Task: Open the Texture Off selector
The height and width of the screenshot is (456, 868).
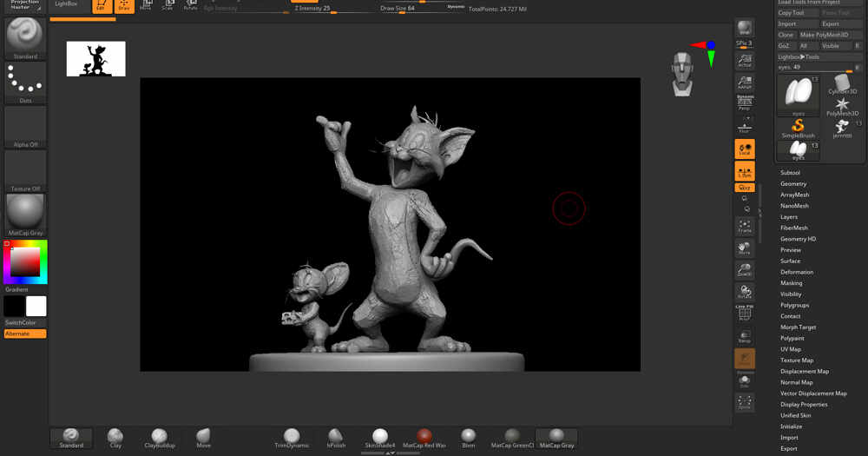Action: pos(25,171)
